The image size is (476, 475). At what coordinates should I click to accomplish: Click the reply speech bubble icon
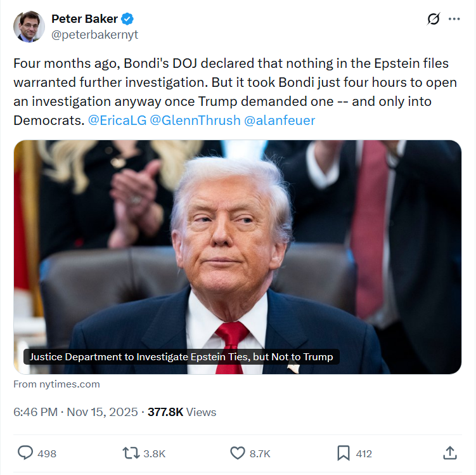[25, 453]
